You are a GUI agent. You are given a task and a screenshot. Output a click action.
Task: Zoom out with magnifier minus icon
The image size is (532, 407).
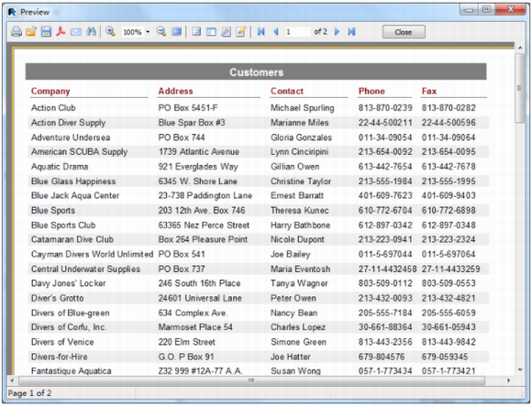[x=161, y=32]
